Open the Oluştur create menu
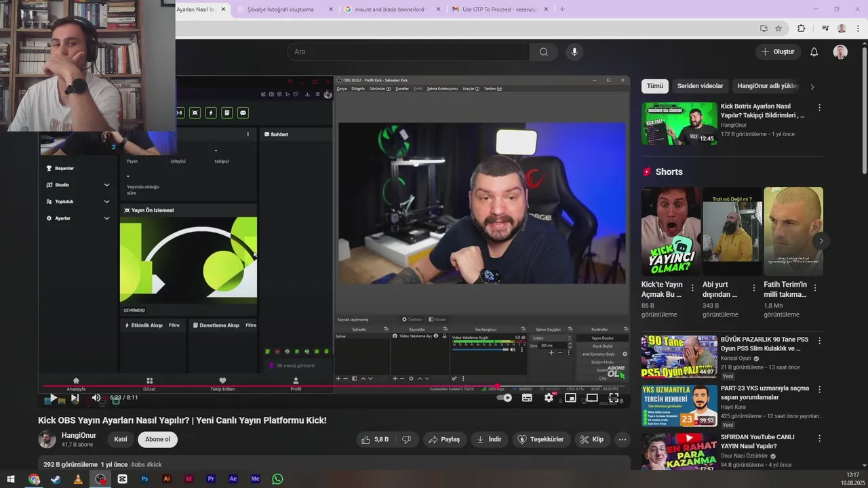 778,52
